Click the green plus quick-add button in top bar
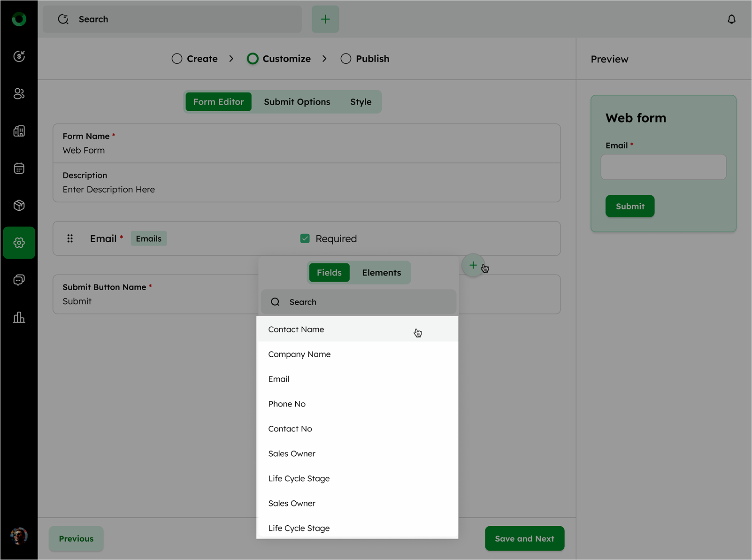 coord(325,19)
